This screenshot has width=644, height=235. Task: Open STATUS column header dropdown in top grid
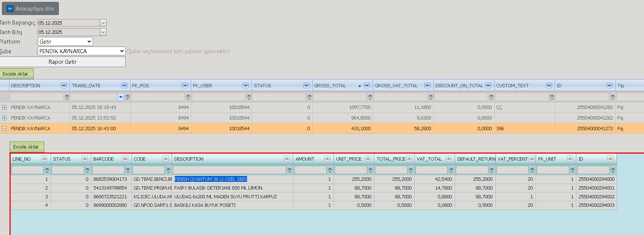coord(306,85)
